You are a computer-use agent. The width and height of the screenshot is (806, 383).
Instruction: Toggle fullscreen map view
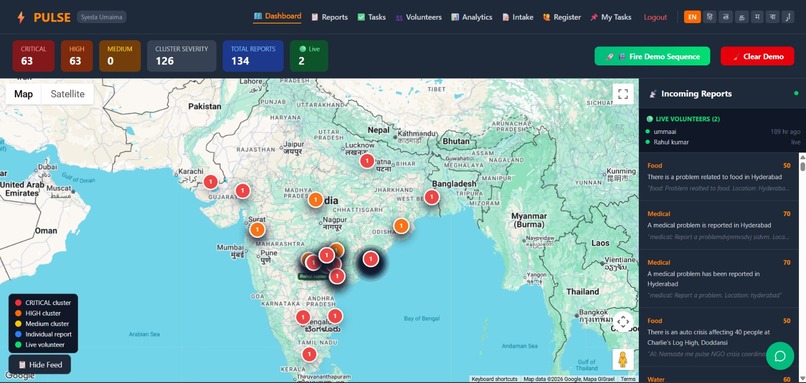point(623,94)
